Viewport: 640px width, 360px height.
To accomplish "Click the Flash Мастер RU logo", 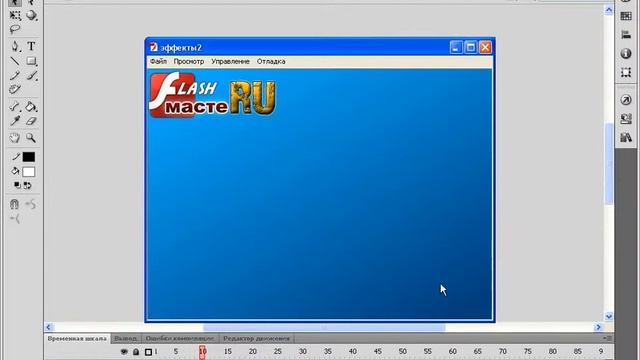I will tap(213, 95).
